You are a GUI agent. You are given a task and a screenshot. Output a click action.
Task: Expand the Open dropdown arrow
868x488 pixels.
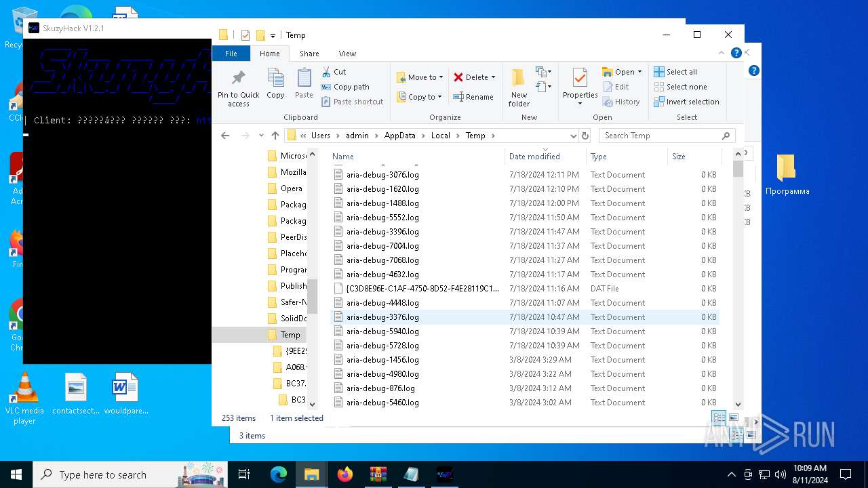(639, 72)
